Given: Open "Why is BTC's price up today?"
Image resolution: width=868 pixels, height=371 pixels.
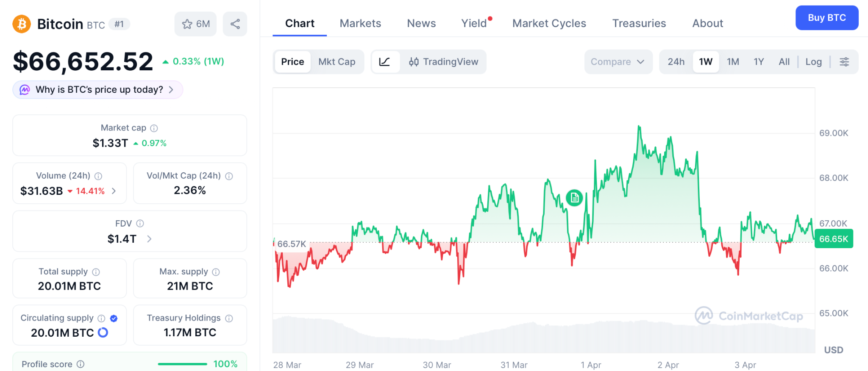Looking at the screenshot, I should coord(98,90).
